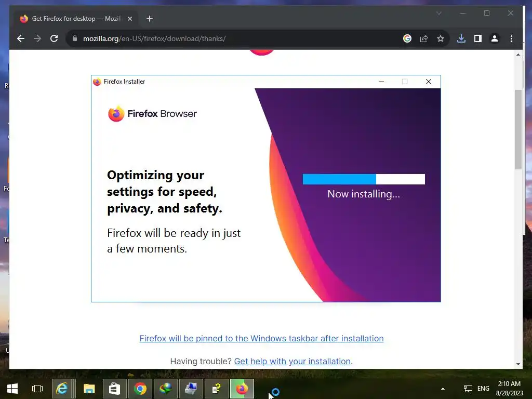Open the clock showing 2:10 AM
The image size is (532, 399).
pos(509,389)
